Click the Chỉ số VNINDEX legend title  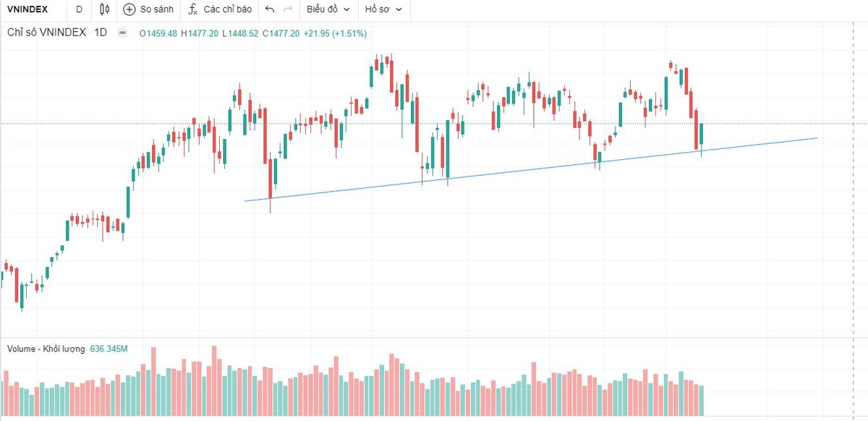47,33
